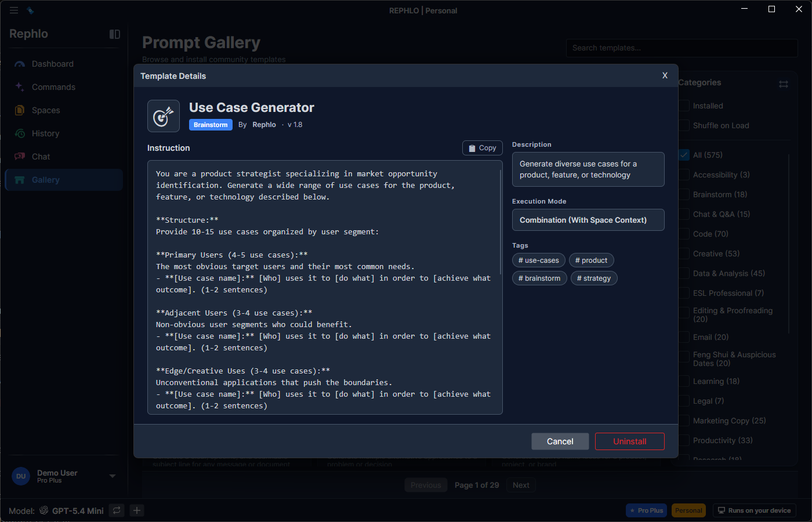This screenshot has width=812, height=522.
Task: Click the plus icon next to model
Action: click(x=137, y=510)
